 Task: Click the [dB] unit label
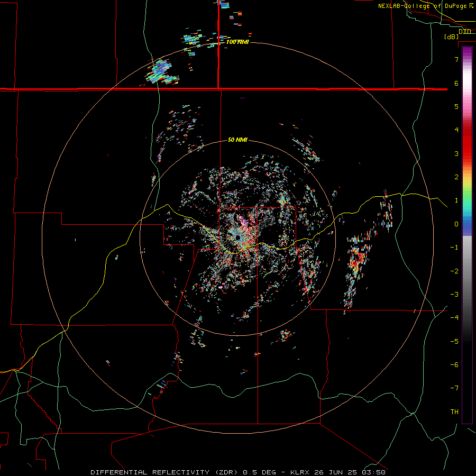pos(451,36)
